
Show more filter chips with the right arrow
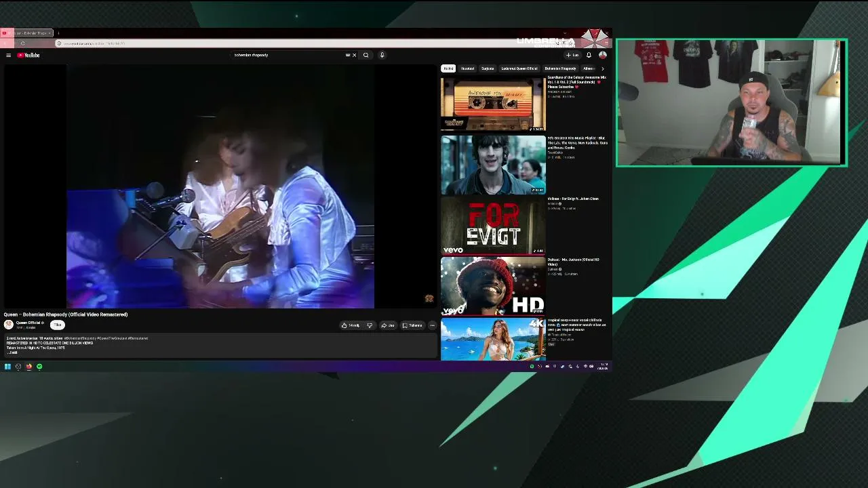[x=603, y=68]
